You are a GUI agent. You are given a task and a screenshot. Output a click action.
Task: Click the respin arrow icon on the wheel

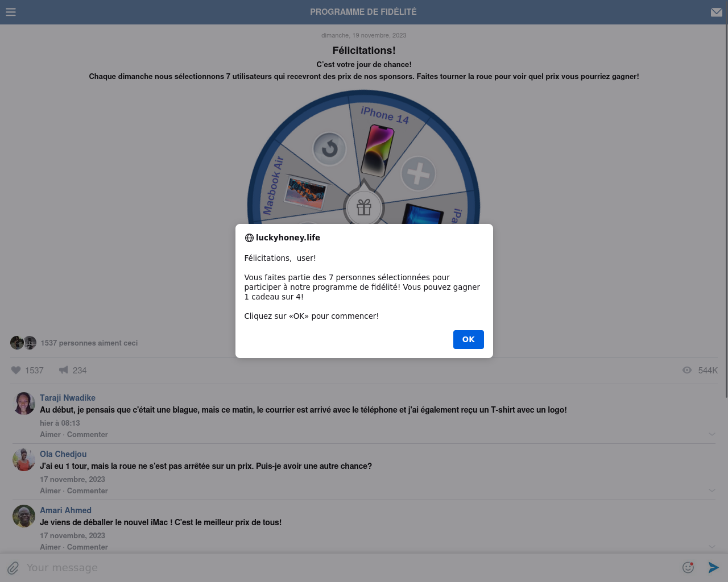[330, 149]
